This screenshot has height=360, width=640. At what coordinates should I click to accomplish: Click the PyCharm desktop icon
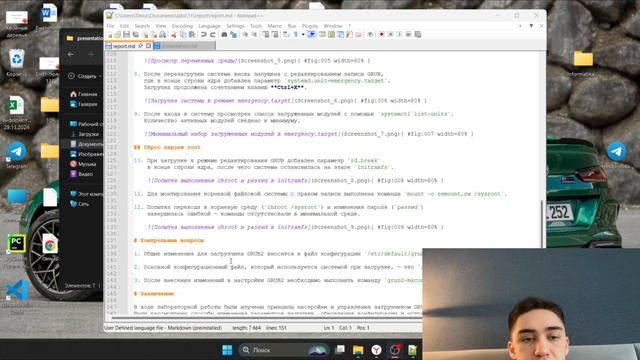(x=16, y=244)
